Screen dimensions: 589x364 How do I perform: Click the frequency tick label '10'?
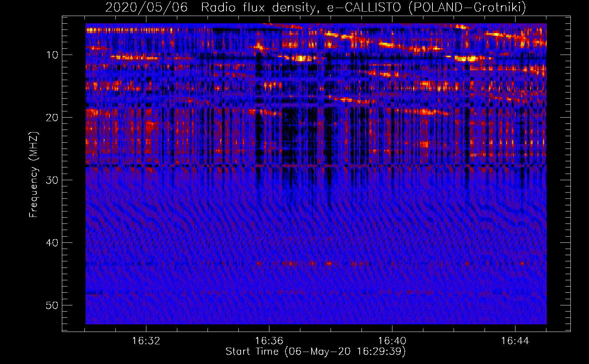(52, 55)
